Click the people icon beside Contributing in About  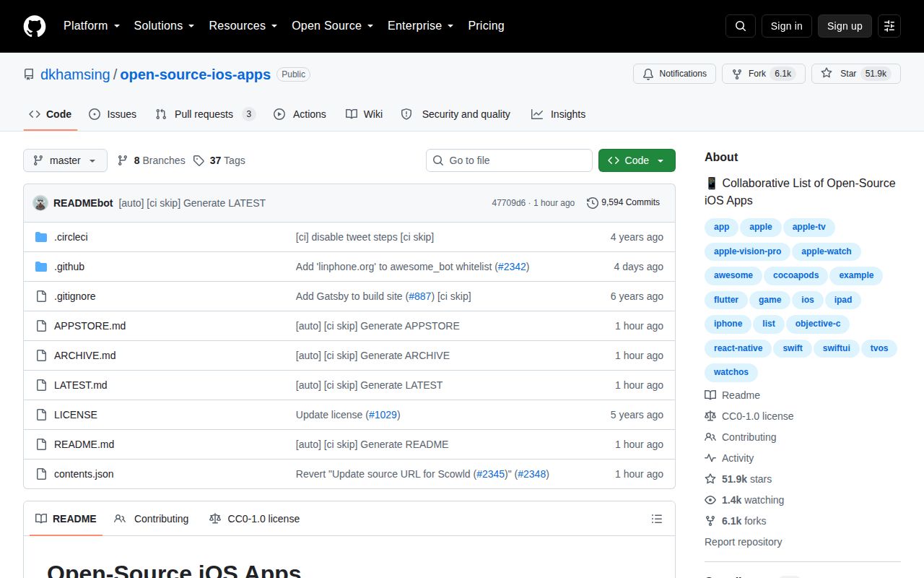710,437
